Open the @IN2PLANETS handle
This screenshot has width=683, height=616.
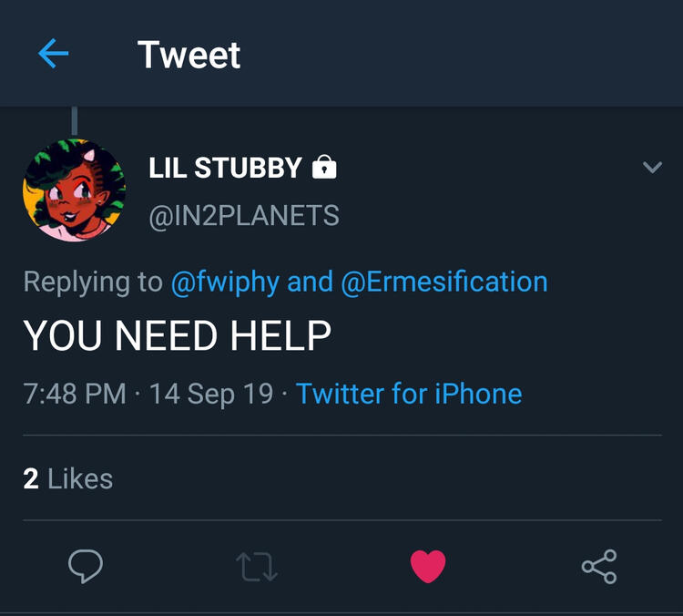coord(243,216)
